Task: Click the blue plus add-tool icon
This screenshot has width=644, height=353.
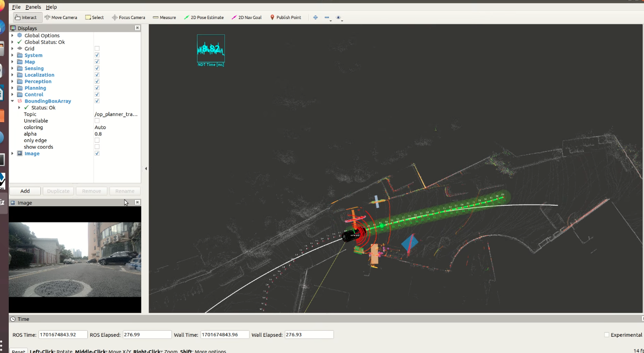Action: click(x=315, y=18)
